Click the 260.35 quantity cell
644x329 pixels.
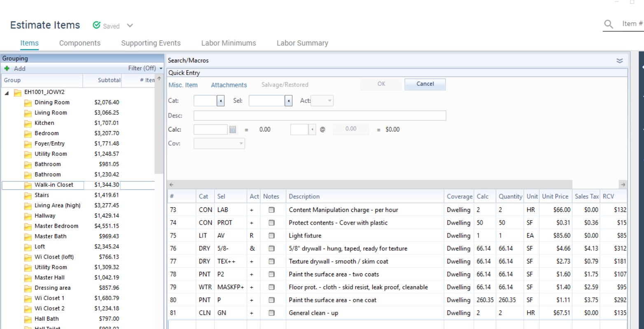tap(510, 300)
